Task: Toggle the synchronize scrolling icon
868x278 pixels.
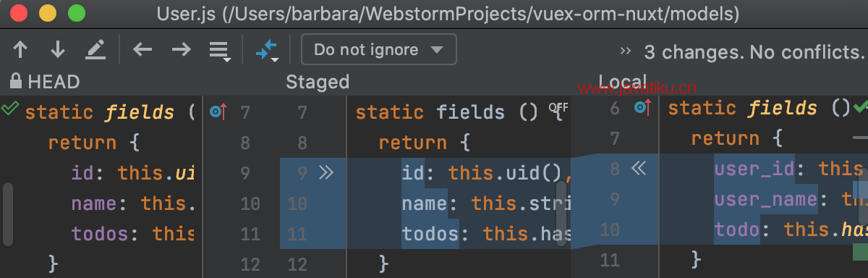Action: pyautogui.click(x=267, y=51)
